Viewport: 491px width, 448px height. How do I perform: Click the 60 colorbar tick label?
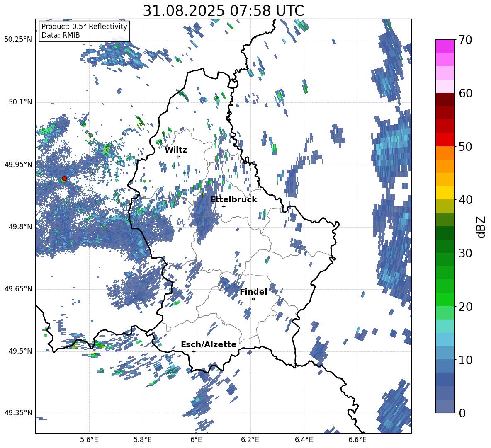click(465, 93)
